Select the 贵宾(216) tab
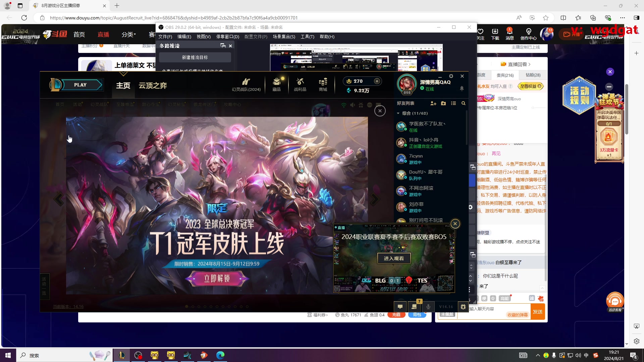Image resolution: width=644 pixels, height=362 pixels. coord(505,75)
